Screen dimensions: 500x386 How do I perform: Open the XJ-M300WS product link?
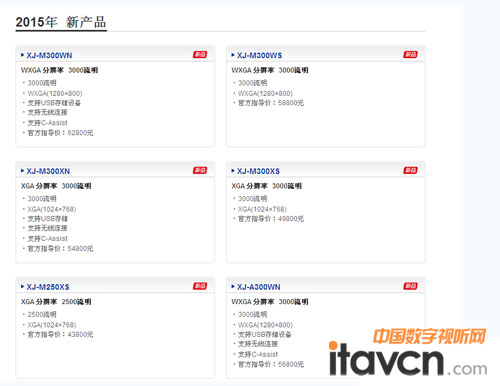260,55
